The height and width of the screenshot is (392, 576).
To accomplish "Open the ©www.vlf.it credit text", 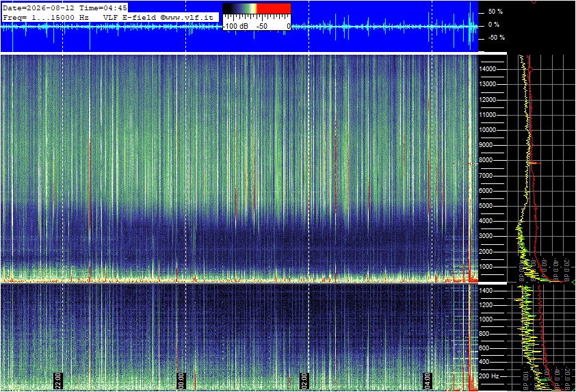I will pos(187,17).
